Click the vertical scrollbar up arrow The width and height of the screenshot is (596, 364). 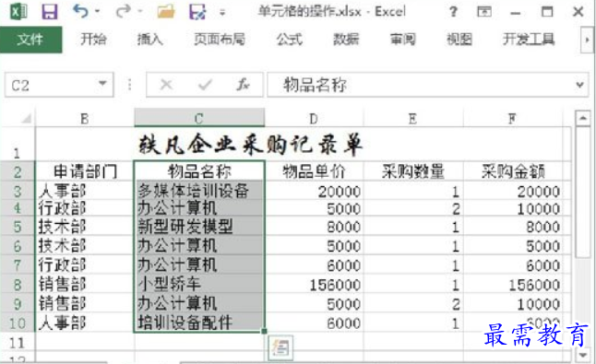(582, 119)
